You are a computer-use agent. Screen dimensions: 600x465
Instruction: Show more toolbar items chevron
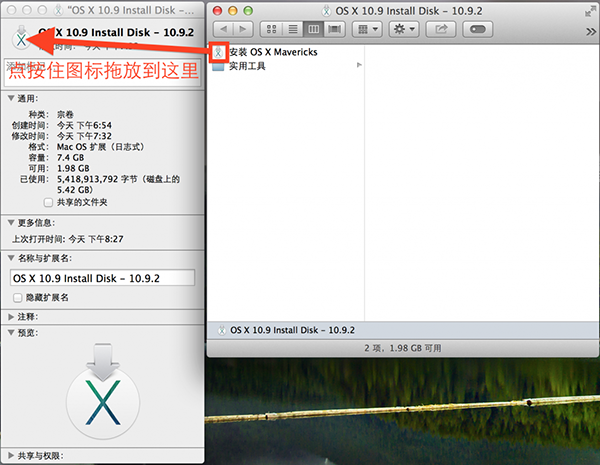[591, 31]
